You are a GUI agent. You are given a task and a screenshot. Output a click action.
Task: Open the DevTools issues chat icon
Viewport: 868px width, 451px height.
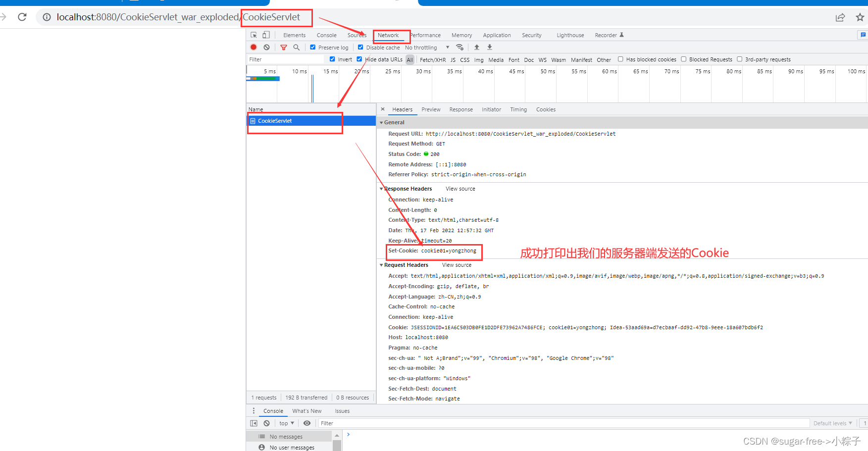pos(863,35)
